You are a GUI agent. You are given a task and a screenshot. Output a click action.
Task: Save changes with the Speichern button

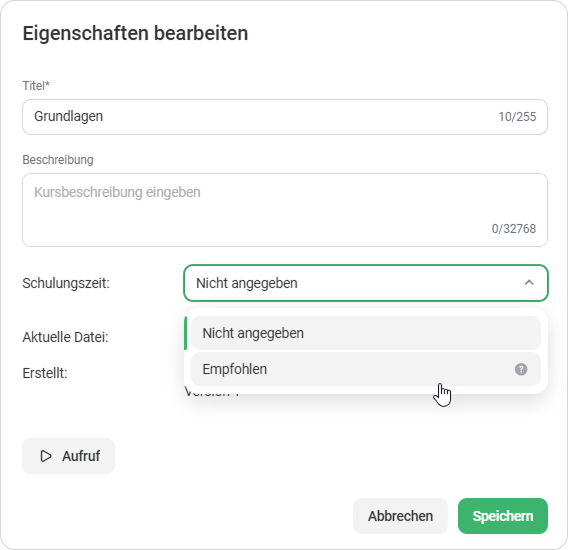click(x=502, y=516)
